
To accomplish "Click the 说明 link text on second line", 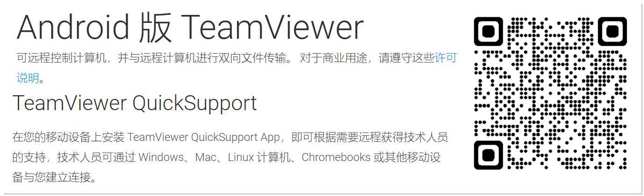I will pyautogui.click(x=28, y=78).
